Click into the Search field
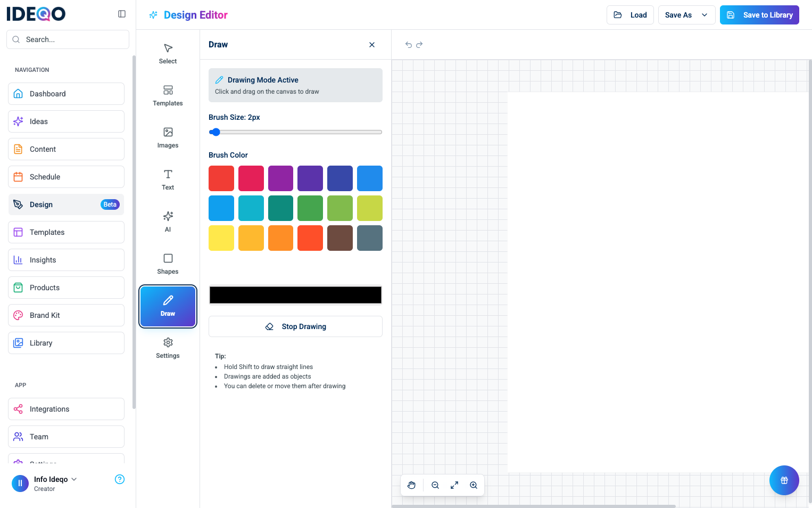This screenshot has height=508, width=812. coord(68,39)
